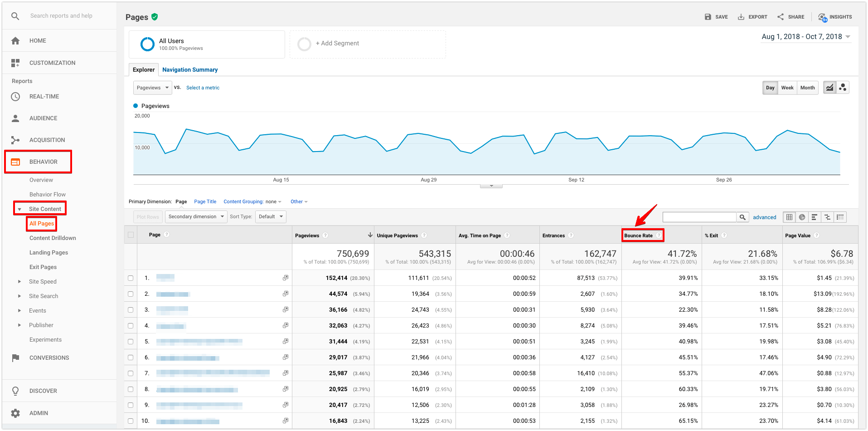Click help icon next to Bounce Rate
Viewport: 868px width, 431px height.
pyautogui.click(x=658, y=235)
